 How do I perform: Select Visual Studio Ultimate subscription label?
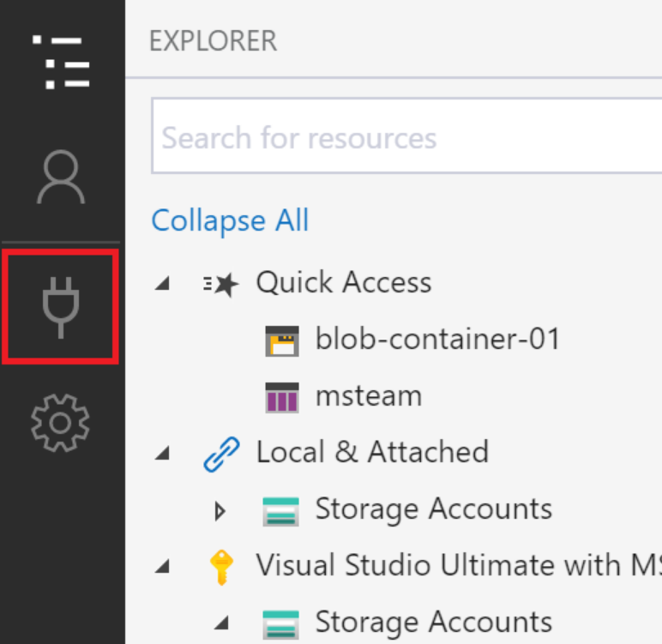459,565
